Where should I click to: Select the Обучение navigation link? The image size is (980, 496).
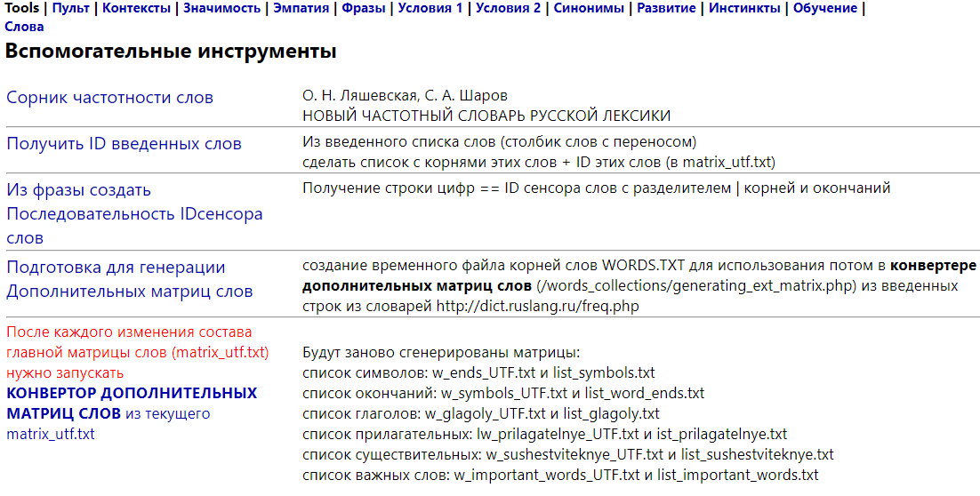click(825, 8)
